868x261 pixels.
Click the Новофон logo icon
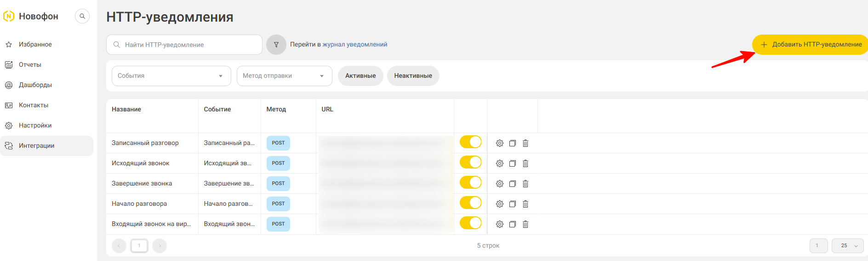pyautogui.click(x=9, y=17)
